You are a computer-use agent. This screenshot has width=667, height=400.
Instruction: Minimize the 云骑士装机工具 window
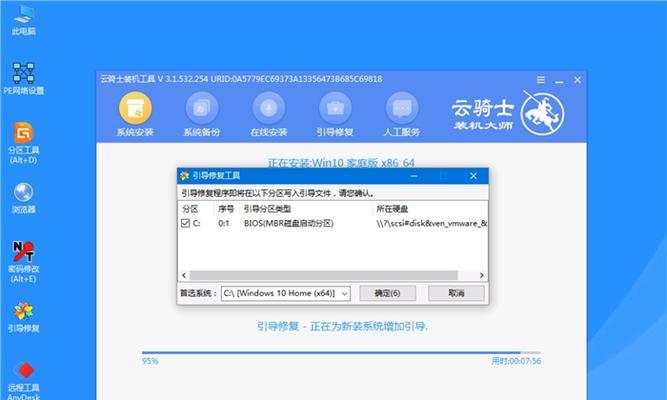559,80
